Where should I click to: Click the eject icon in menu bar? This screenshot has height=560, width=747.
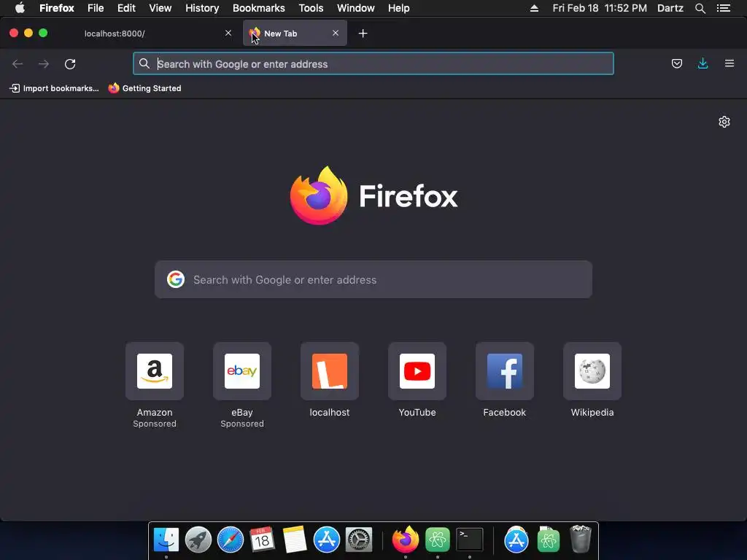point(535,8)
